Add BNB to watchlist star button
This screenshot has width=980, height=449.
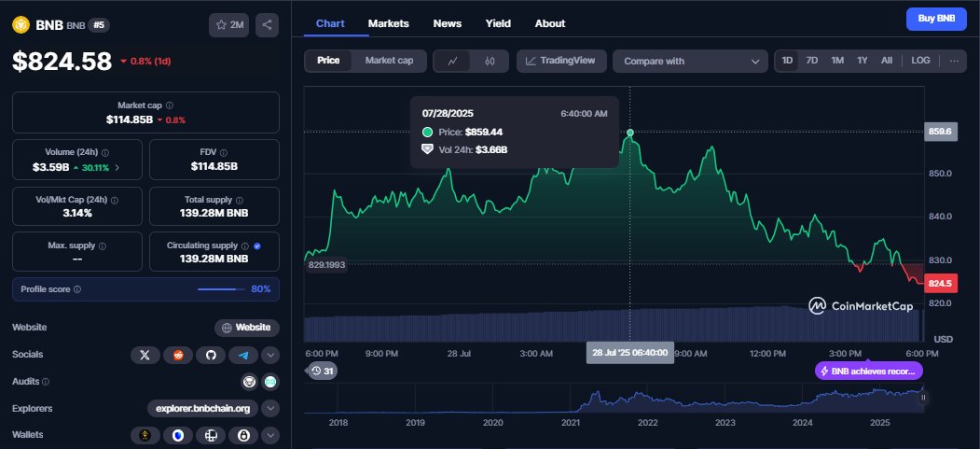228,25
